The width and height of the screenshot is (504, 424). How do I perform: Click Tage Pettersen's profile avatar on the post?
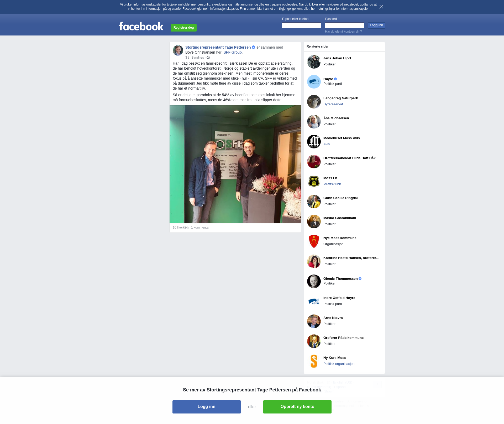[178, 50]
